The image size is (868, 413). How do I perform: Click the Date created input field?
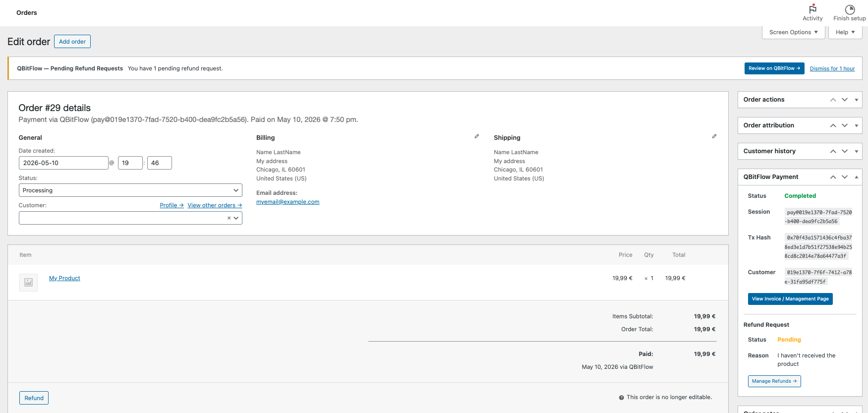click(x=63, y=163)
